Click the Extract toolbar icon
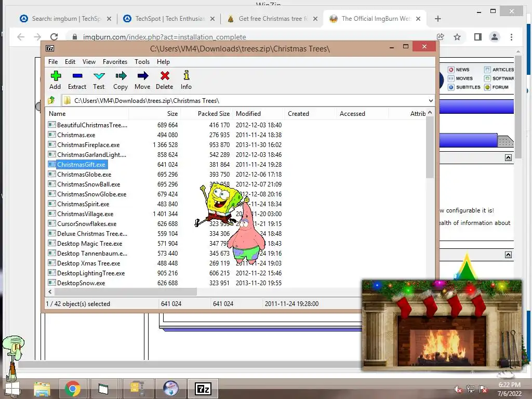The height and width of the screenshot is (399, 532). click(77, 81)
